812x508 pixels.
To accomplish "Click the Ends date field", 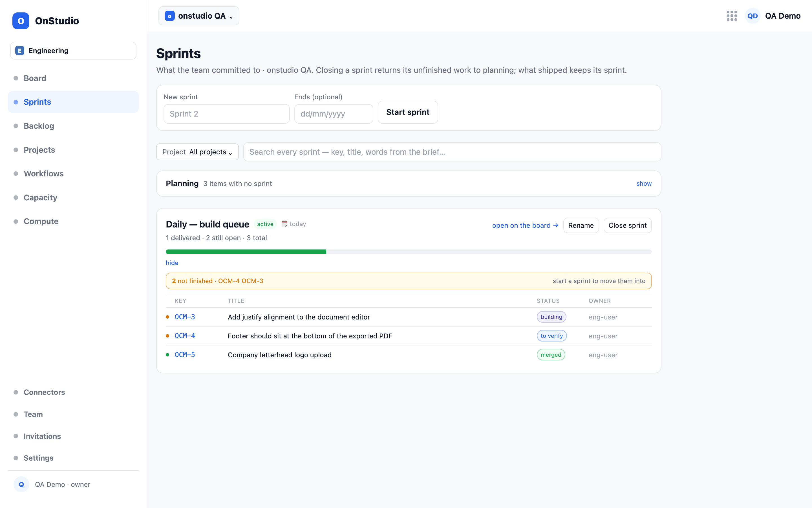I will [x=334, y=114].
